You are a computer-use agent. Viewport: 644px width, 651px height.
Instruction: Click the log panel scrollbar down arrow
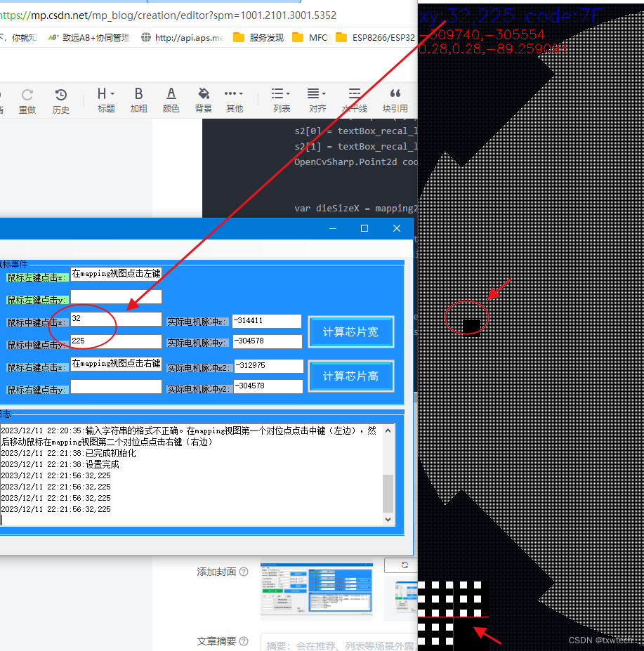[388, 520]
